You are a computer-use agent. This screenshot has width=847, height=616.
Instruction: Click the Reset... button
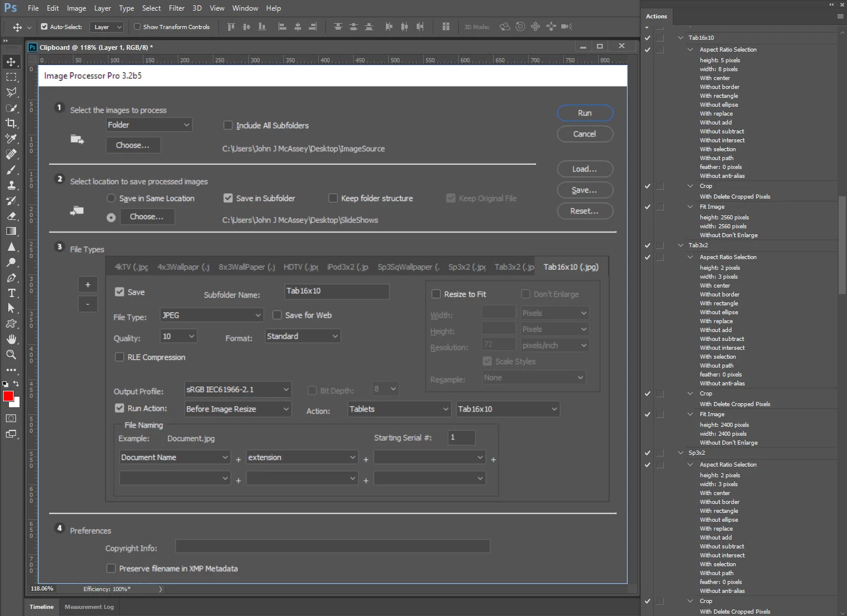click(585, 211)
